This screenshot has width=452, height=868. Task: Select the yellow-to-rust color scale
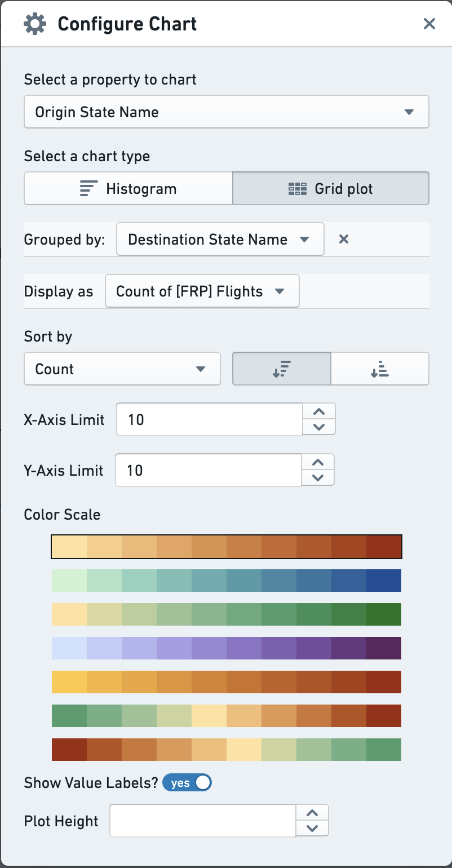227,682
